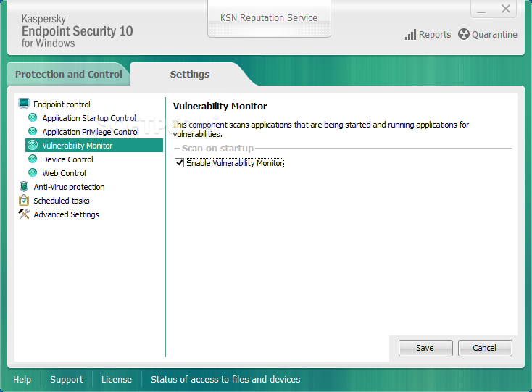Select Scheduled tasks section
The width and height of the screenshot is (532, 392).
(62, 201)
